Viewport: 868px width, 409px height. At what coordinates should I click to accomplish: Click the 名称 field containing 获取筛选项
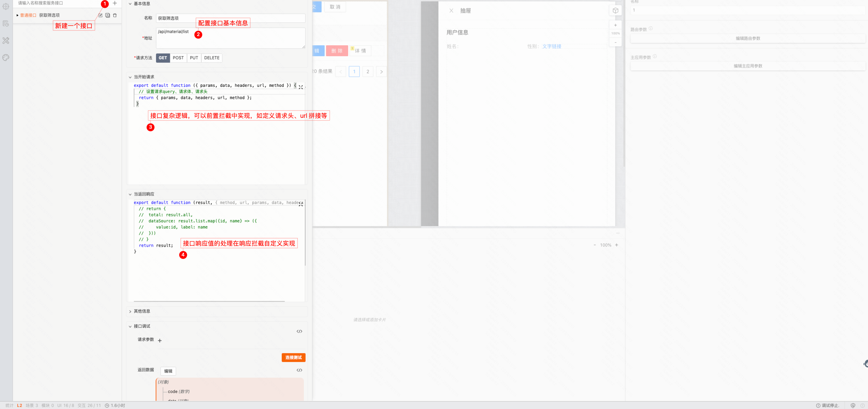231,18
